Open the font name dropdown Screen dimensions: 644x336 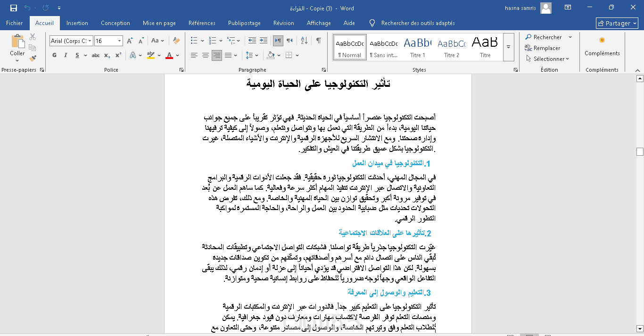(x=90, y=41)
